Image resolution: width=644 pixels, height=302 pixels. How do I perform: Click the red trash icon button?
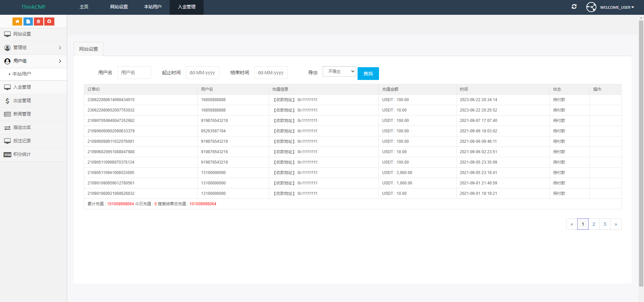(39, 21)
